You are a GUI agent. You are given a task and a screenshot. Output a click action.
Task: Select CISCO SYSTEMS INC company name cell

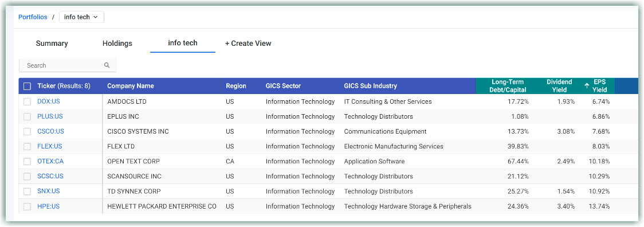138,131
